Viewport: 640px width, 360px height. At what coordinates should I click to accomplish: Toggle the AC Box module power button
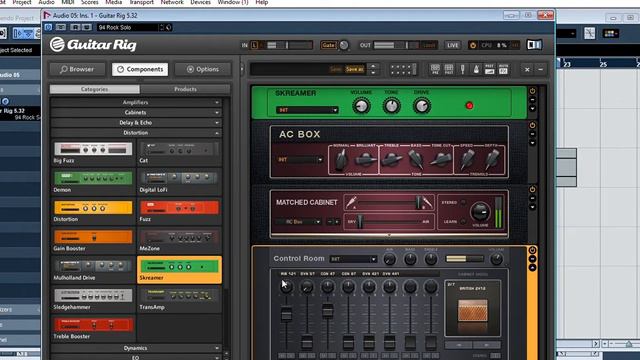(x=532, y=125)
